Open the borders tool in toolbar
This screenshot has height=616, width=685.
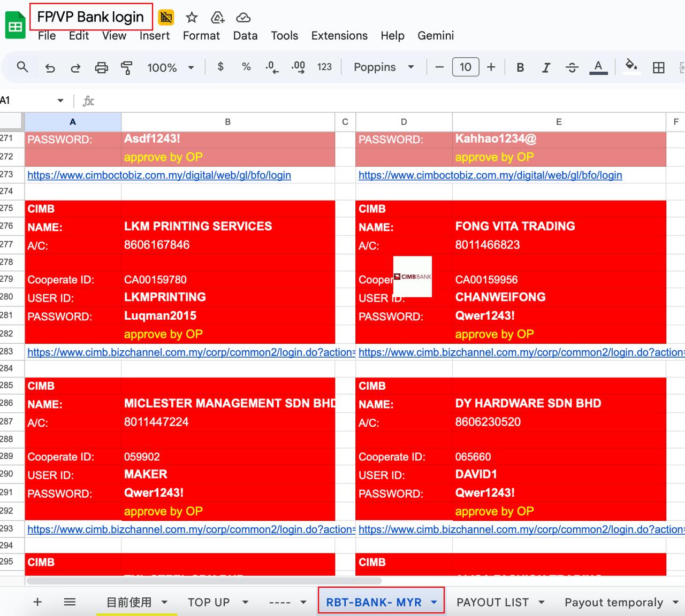(x=658, y=67)
